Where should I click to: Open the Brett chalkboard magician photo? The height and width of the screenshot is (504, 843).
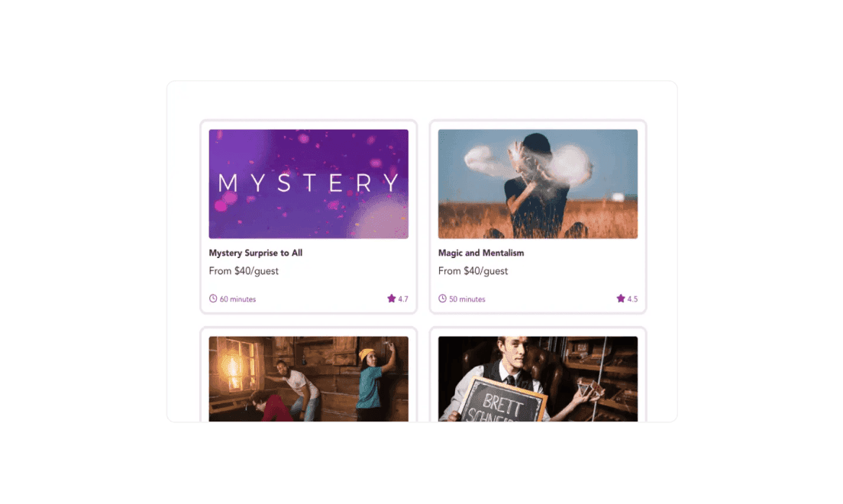click(x=538, y=379)
